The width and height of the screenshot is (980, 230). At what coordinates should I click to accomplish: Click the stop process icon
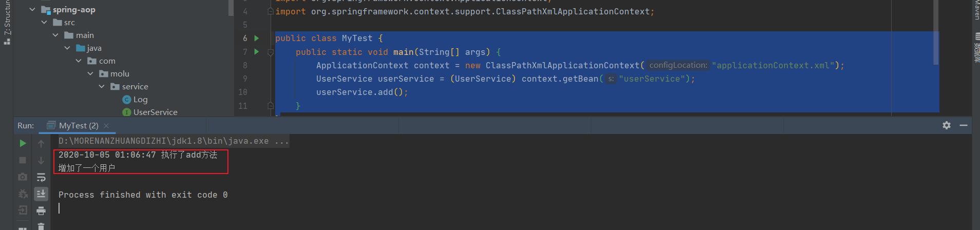pyautogui.click(x=23, y=160)
